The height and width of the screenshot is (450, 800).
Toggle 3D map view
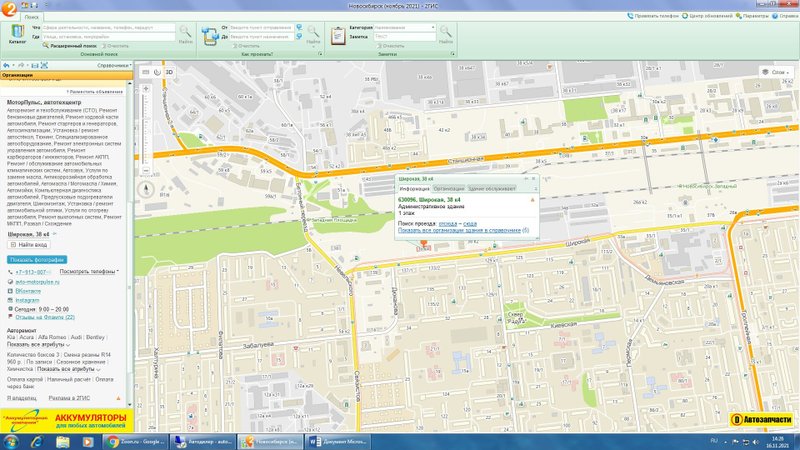169,72
